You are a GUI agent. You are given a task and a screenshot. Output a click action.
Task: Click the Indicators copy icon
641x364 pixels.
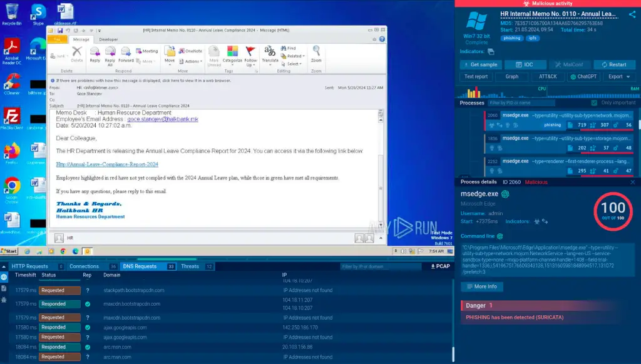[x=491, y=51]
